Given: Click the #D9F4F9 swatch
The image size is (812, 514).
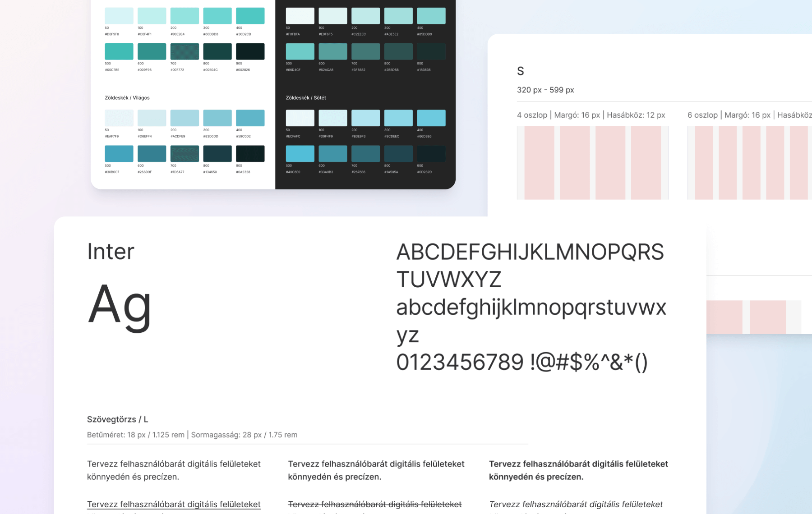Looking at the screenshot, I should pos(333,118).
